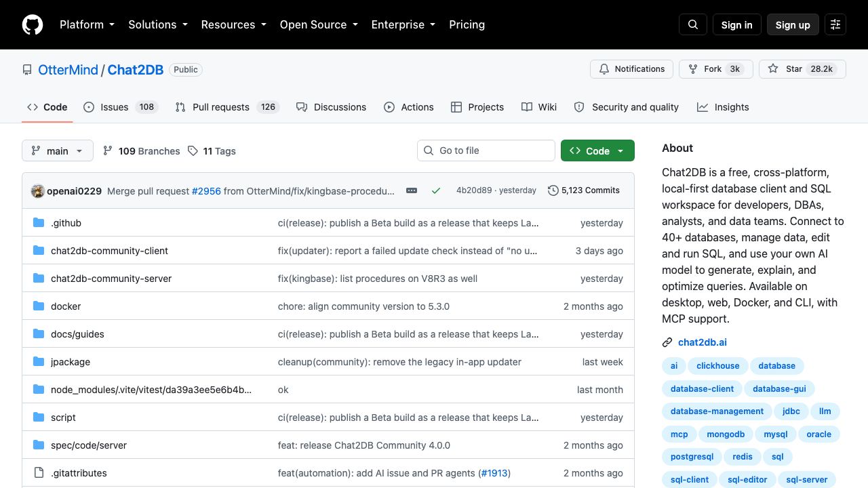Select the mongodb topic tag
The image size is (868, 488).
click(726, 434)
